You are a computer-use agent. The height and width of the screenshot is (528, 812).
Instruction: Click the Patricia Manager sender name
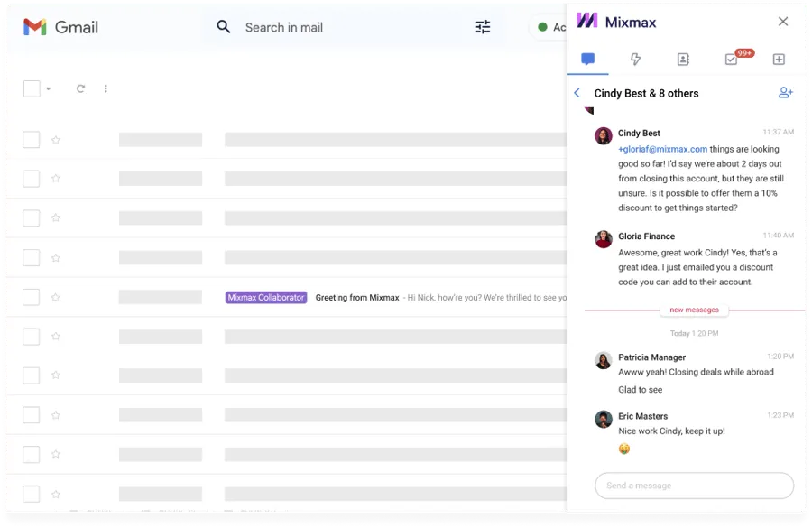click(x=651, y=357)
